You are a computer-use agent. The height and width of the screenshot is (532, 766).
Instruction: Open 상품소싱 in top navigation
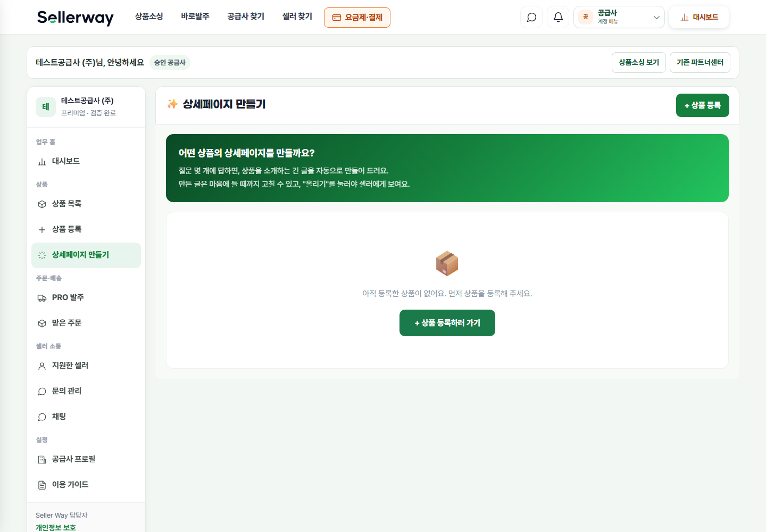tap(149, 16)
